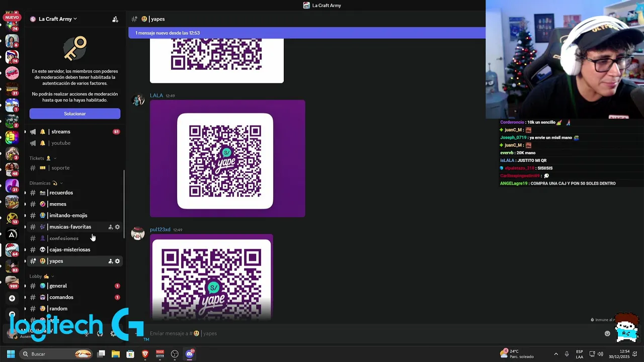Click invite icon on musicas-favoritas channel

point(111,227)
